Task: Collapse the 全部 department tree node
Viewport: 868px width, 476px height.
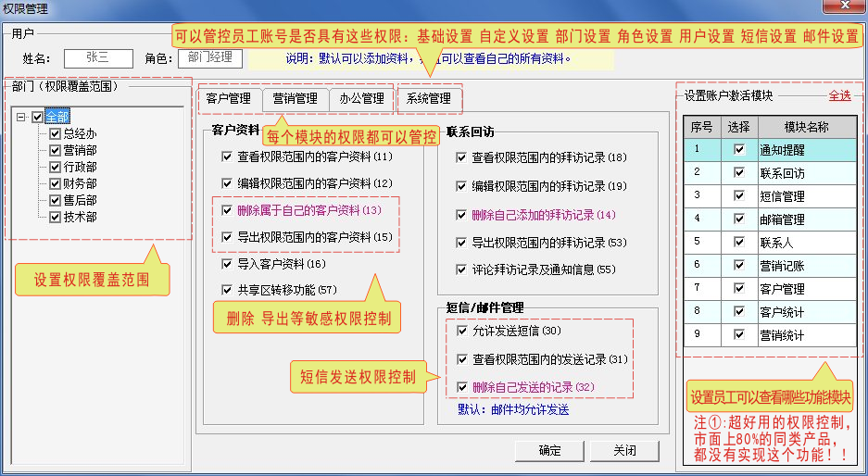Action: click(x=21, y=117)
